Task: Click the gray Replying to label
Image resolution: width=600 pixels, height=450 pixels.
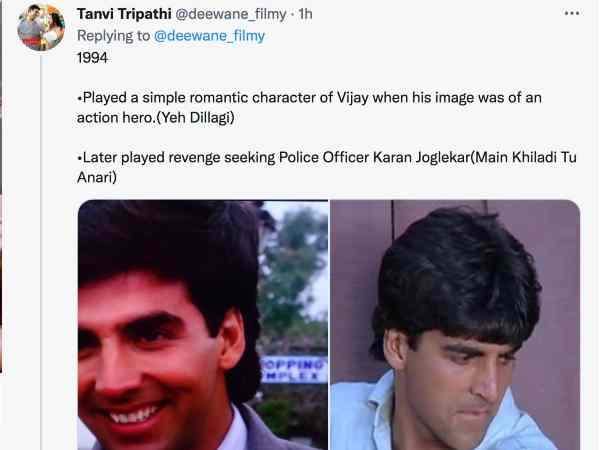Action: point(113,36)
